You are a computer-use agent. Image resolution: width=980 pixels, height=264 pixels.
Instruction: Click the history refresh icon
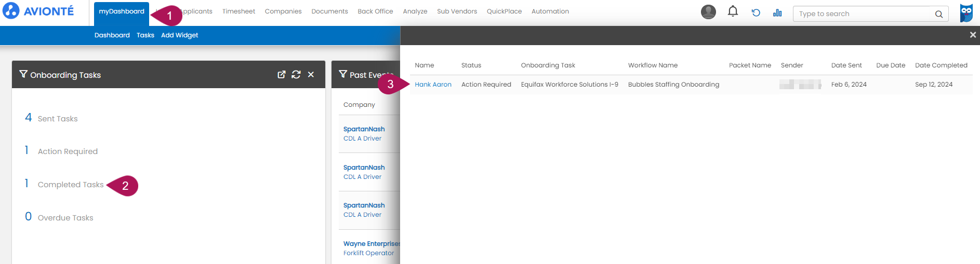756,13
